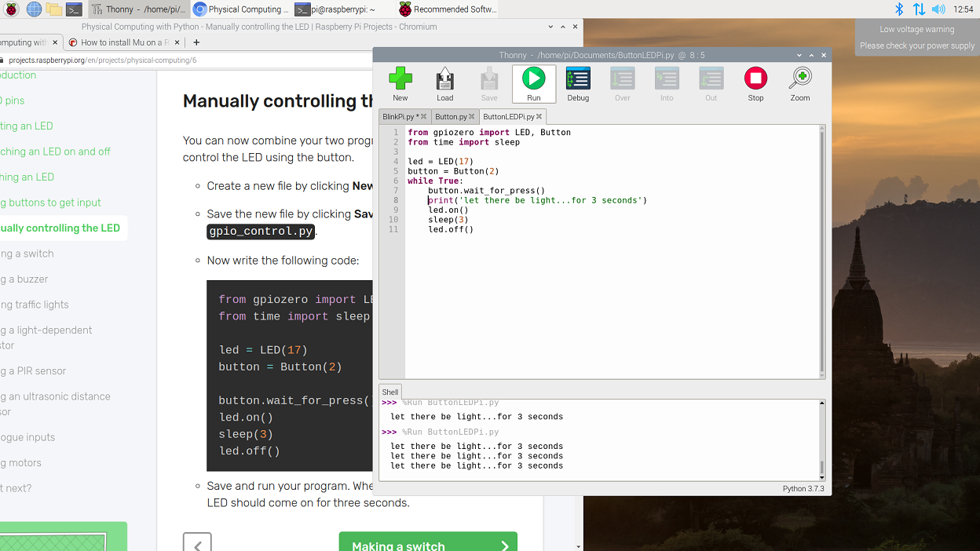Open 'a PIR sensor' sidebar link
Screen dimensions: 980x551
coord(33,371)
